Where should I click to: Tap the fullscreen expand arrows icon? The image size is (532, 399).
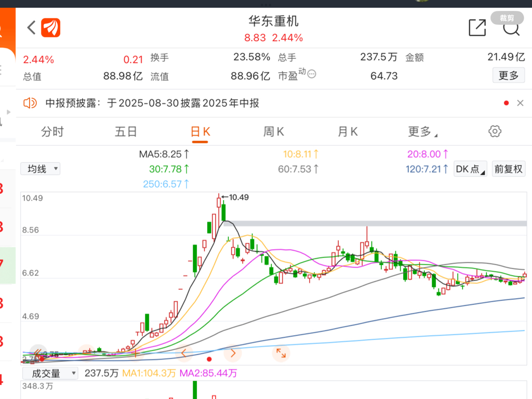tap(281, 353)
